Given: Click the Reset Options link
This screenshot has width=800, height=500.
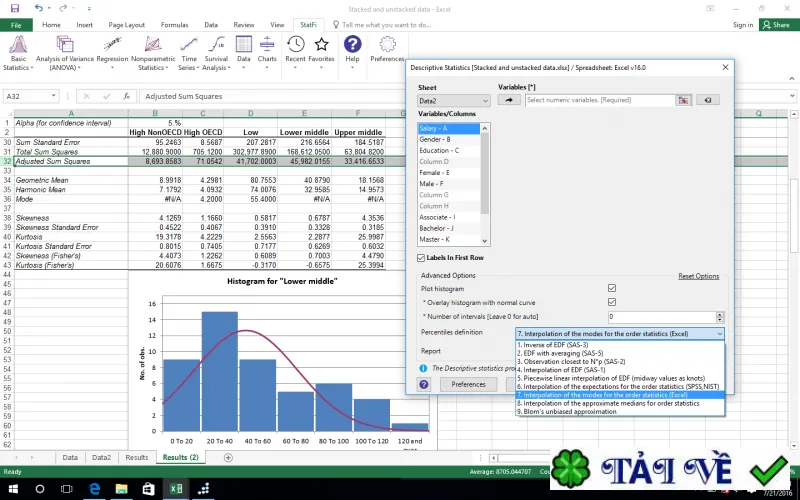Looking at the screenshot, I should 698,276.
